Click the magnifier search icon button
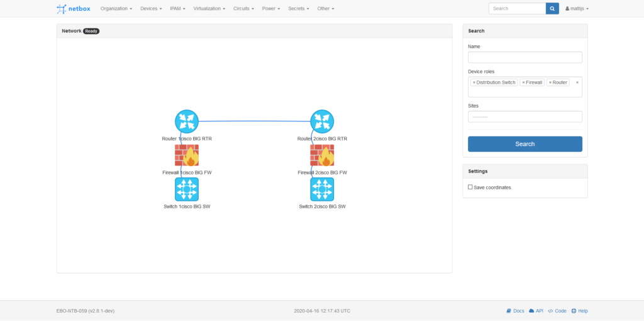The height and width of the screenshot is (321, 644). [x=552, y=9]
